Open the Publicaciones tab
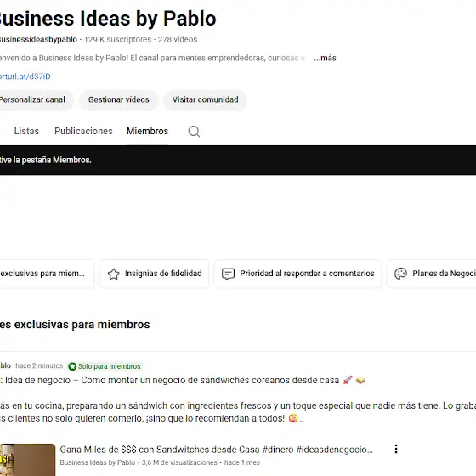Image resolution: width=476 pixels, height=476 pixels. click(83, 131)
